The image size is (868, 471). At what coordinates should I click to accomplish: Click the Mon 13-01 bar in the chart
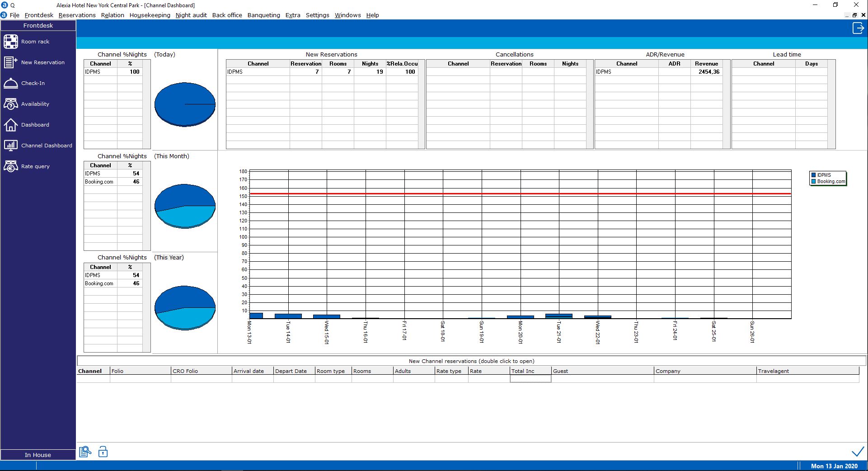tap(256, 316)
